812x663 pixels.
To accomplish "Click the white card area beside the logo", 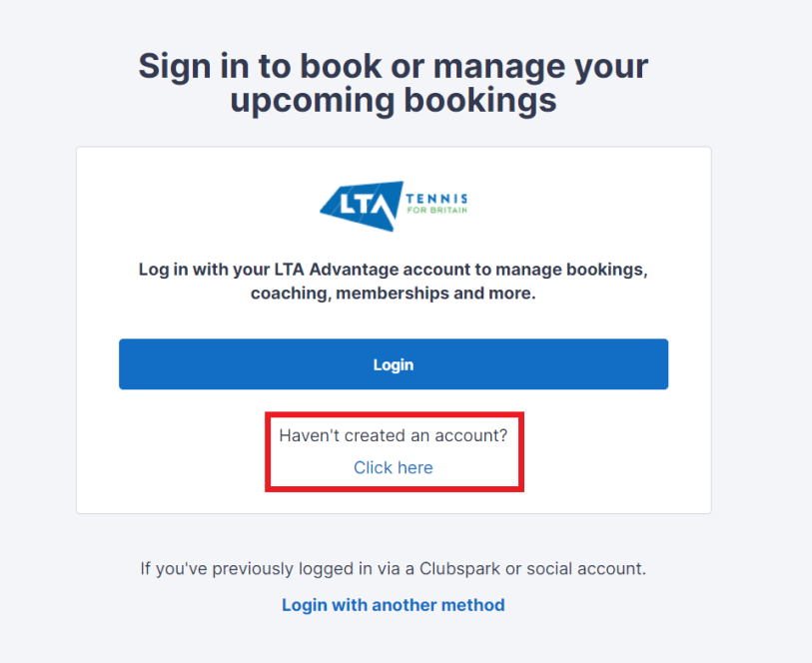I will (x=569, y=207).
